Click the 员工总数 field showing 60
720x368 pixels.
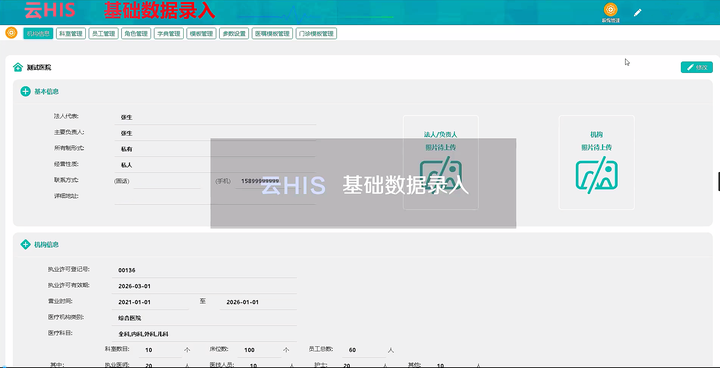365,350
